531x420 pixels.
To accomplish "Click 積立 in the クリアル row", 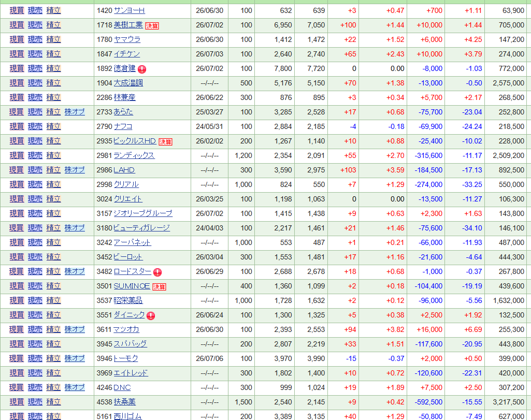I will tap(53, 184).
